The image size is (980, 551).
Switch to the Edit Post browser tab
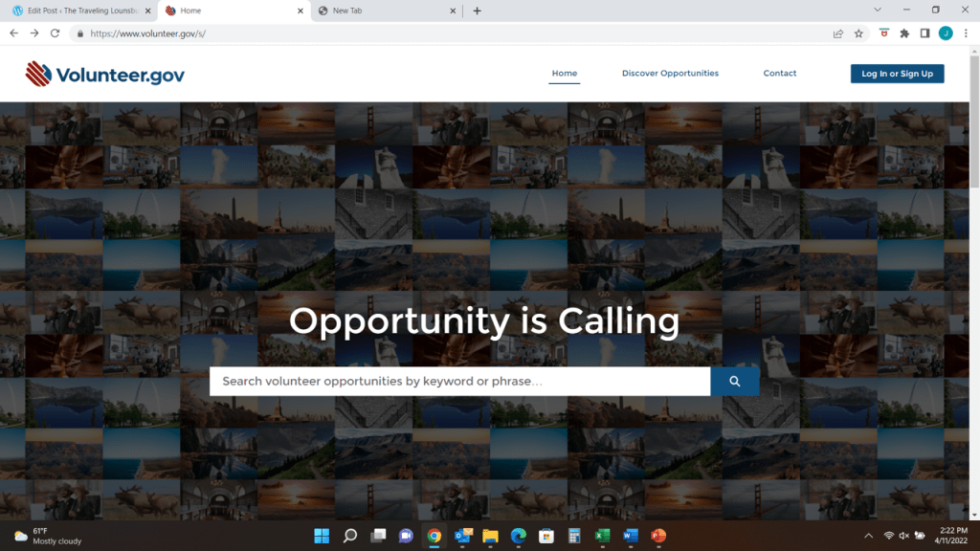point(81,11)
